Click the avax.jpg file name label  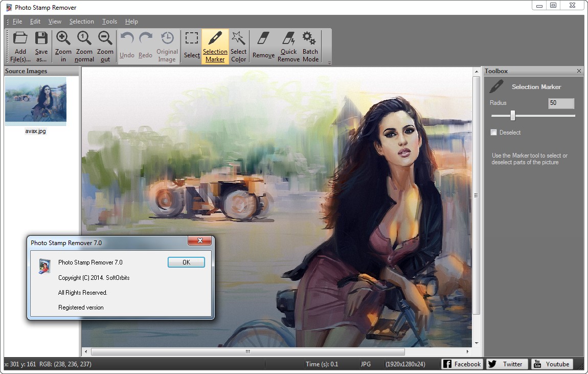[36, 131]
